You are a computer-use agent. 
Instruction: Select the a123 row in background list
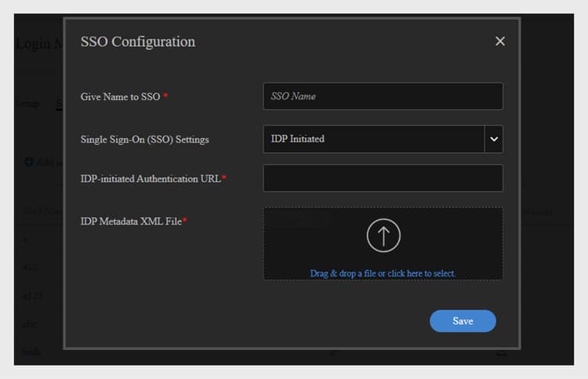point(30,295)
